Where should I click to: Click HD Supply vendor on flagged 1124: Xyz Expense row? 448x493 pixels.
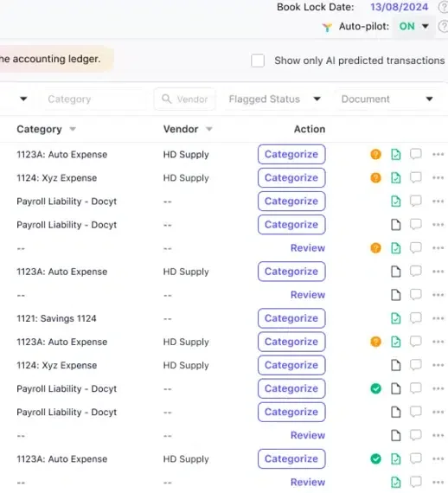186,178
